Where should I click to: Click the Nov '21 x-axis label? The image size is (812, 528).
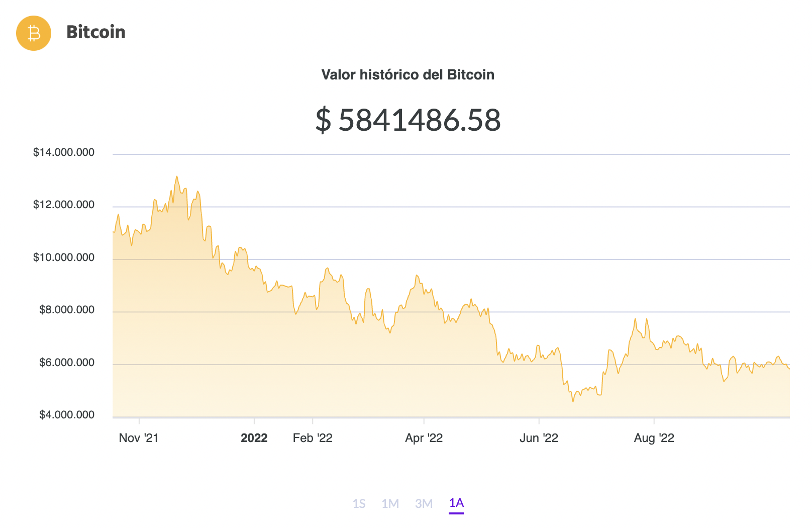[139, 438]
